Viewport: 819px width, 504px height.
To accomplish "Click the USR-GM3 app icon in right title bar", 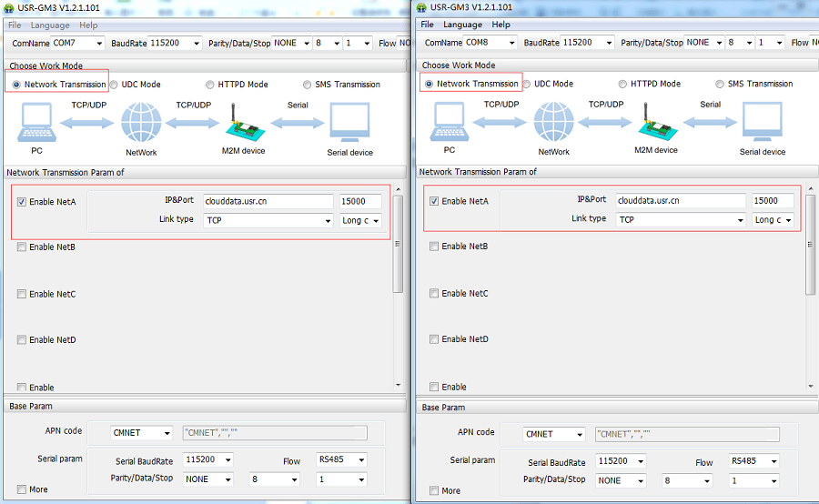I will 421,7.
